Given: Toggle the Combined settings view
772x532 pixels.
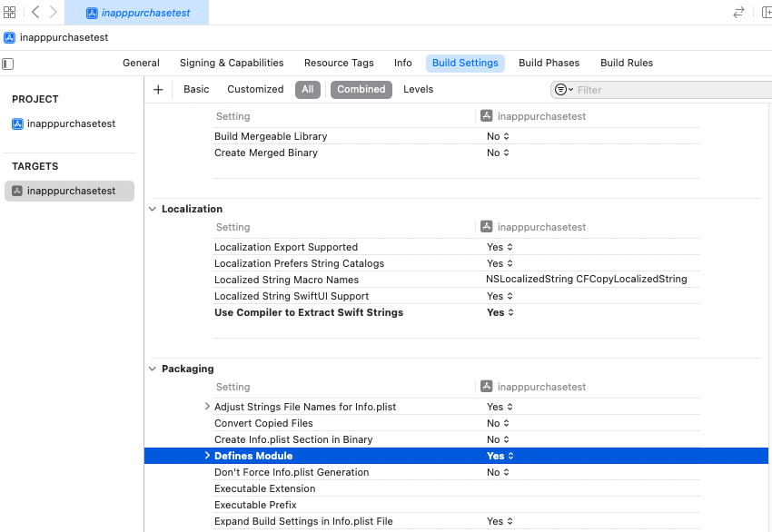Looking at the screenshot, I should [361, 89].
